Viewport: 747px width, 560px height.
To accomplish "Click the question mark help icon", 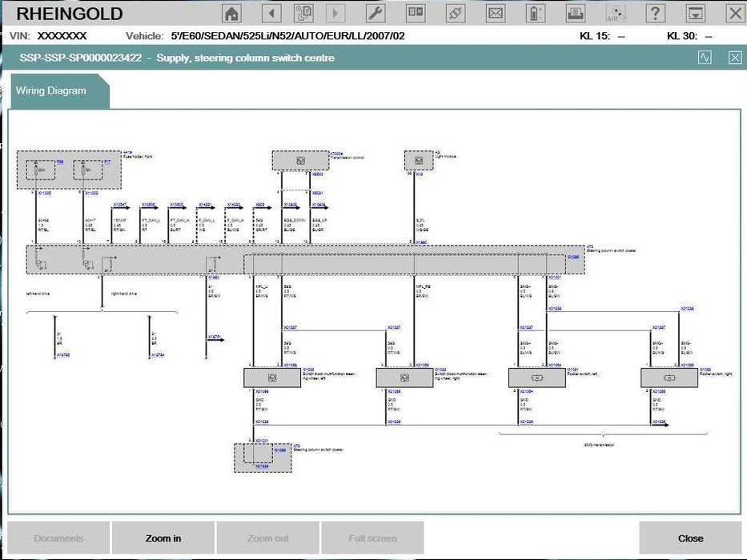I will [656, 14].
